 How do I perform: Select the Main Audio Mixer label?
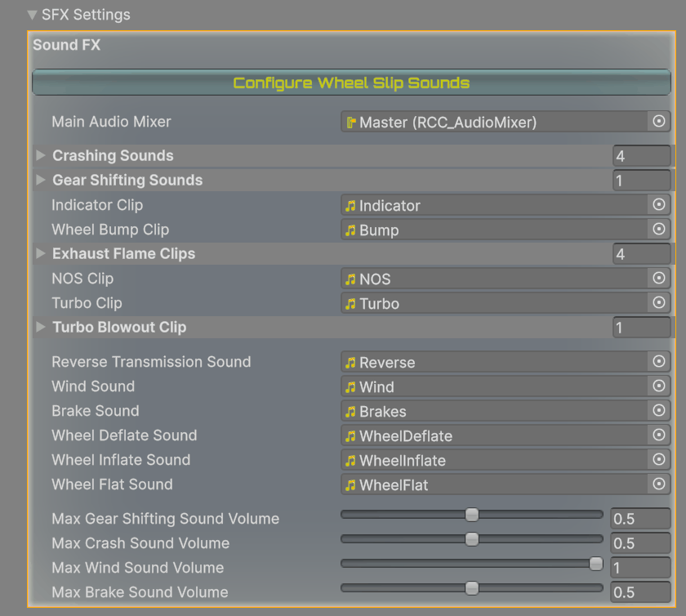point(111,122)
